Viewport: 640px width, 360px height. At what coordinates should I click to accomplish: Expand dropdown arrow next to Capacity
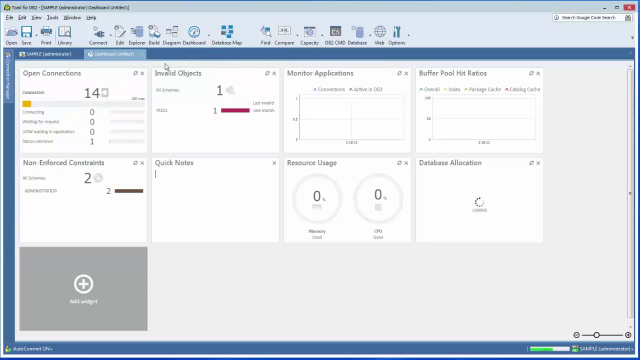[322, 35]
